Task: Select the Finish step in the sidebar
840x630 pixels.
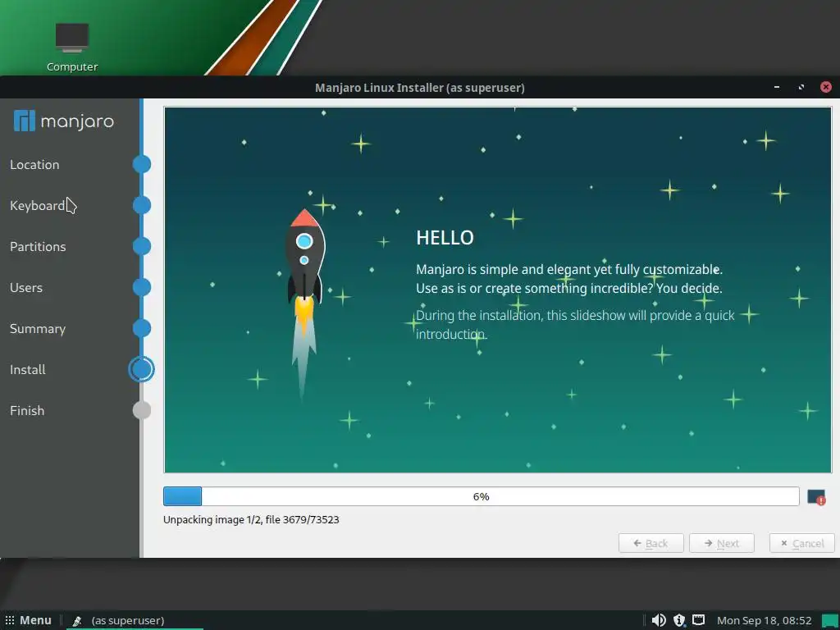Action: [x=27, y=410]
